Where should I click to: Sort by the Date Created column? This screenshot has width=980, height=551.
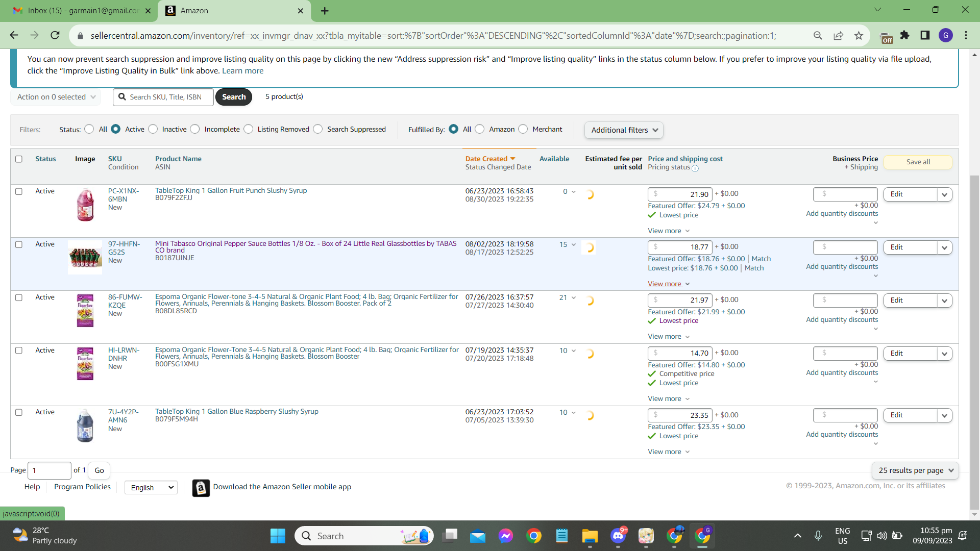click(x=491, y=159)
